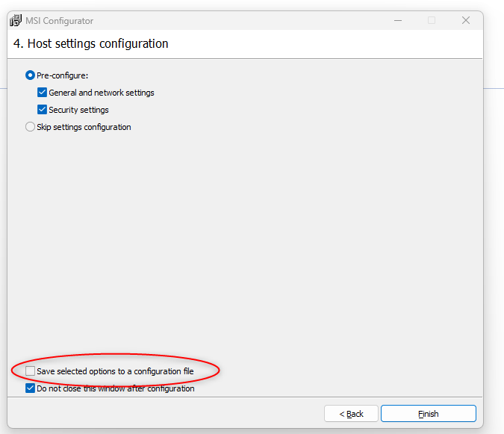Close the MSI Configurator window
504x434 pixels.
click(x=466, y=21)
